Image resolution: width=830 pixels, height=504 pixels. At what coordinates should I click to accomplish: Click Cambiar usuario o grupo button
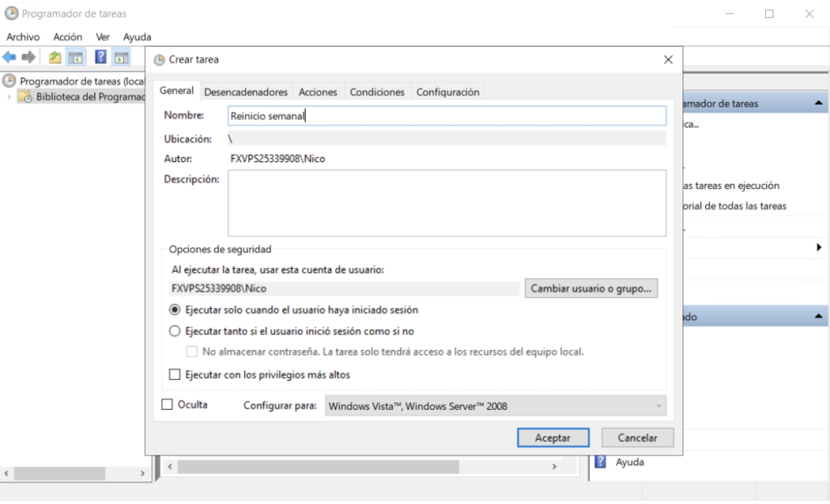(592, 288)
